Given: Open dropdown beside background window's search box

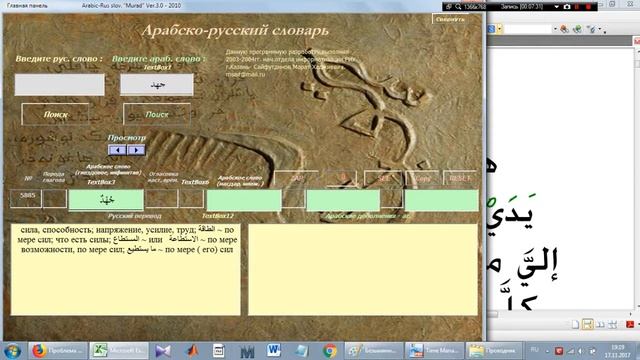Looking at the screenshot, I should coord(555,29).
